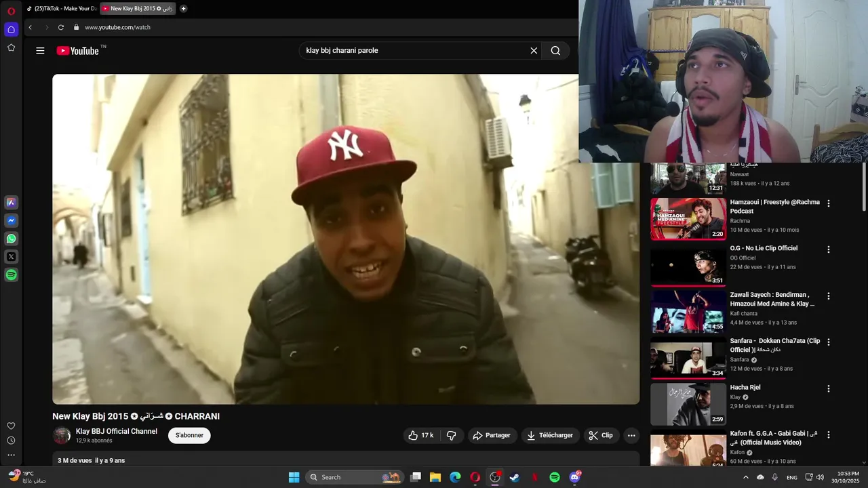Viewport: 868px width, 488px height.
Task: Open Windows Start menu
Action: pyautogui.click(x=294, y=477)
